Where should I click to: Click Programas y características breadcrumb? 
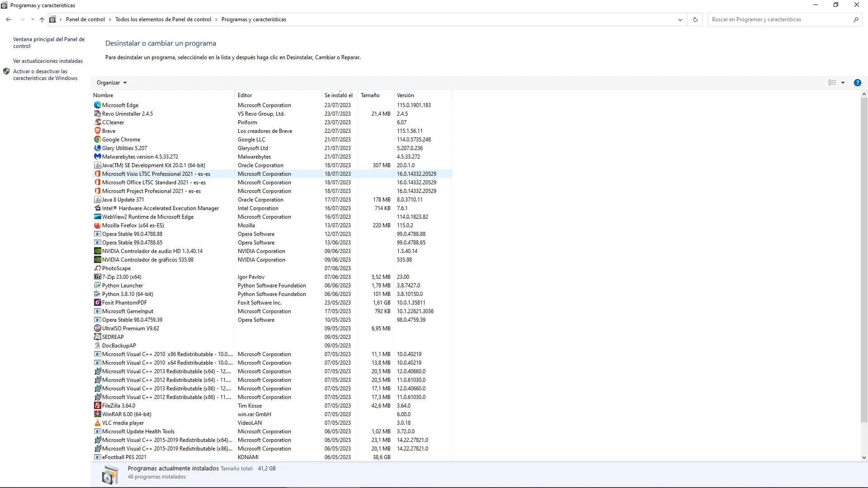click(254, 19)
